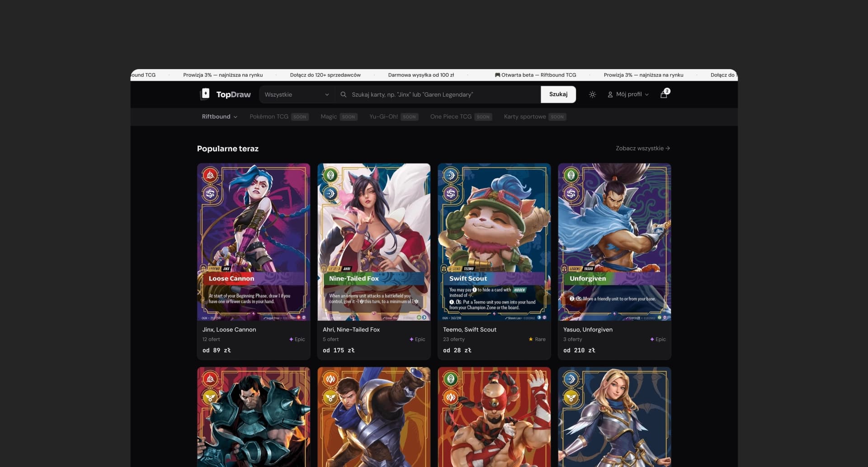
Task: Click the Dołącz do 120+ sprzedawców banner text
Action: tap(325, 75)
